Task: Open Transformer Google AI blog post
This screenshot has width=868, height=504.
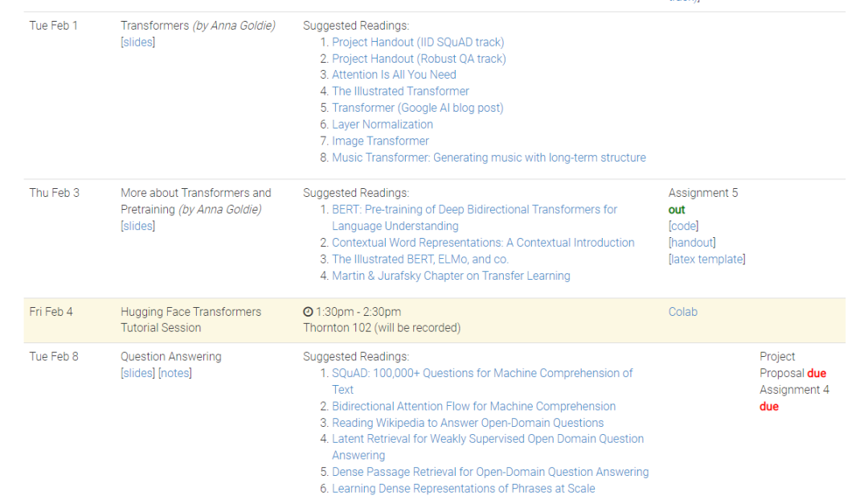Action: [x=417, y=108]
